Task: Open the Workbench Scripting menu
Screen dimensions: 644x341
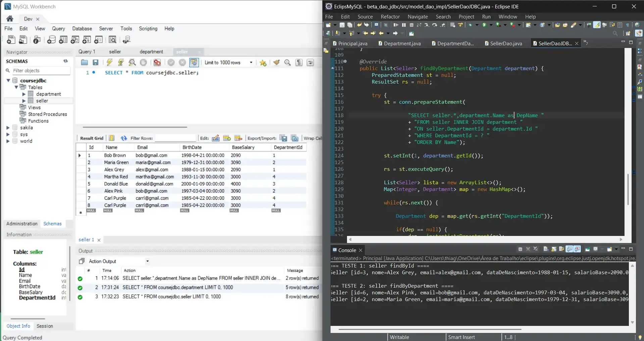Action: click(x=148, y=29)
